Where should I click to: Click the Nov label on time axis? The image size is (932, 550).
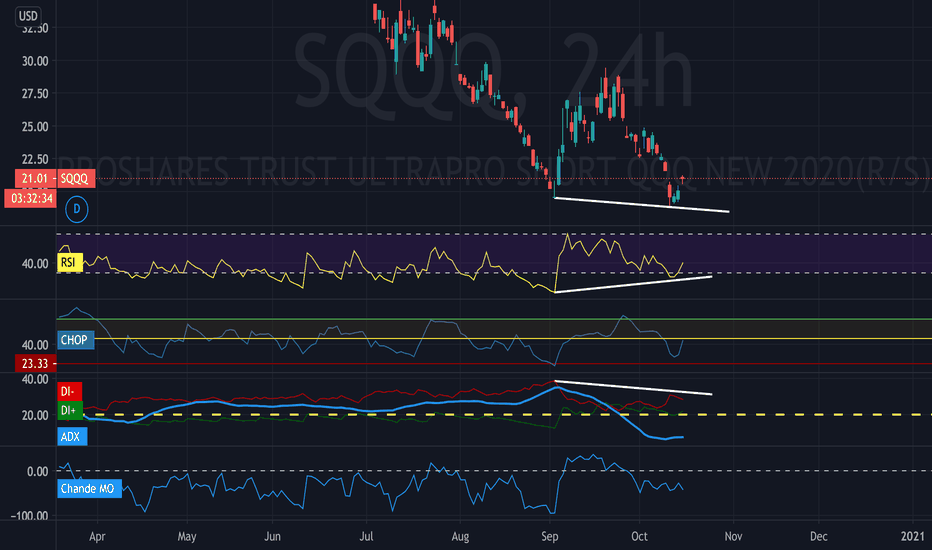pos(733,536)
